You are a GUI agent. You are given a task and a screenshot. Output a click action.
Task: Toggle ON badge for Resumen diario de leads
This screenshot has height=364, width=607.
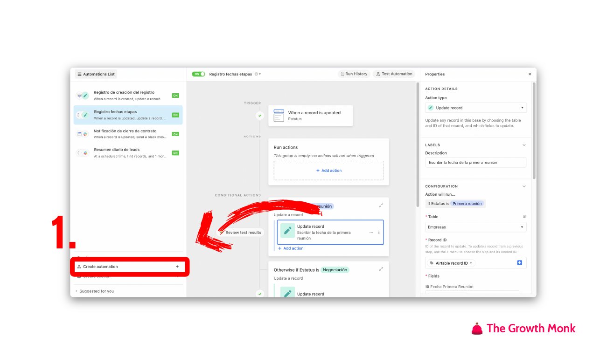coord(175,153)
